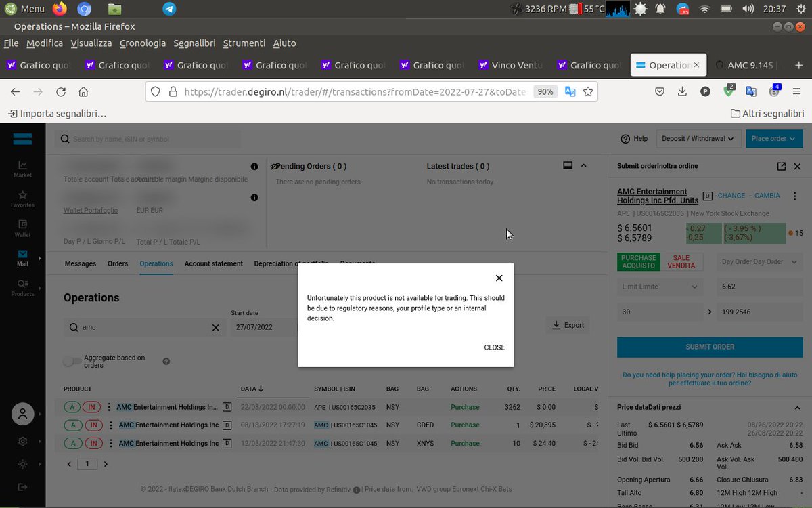The height and width of the screenshot is (508, 812).
Task: Click the logout icon in sidebar
Action: click(x=23, y=487)
